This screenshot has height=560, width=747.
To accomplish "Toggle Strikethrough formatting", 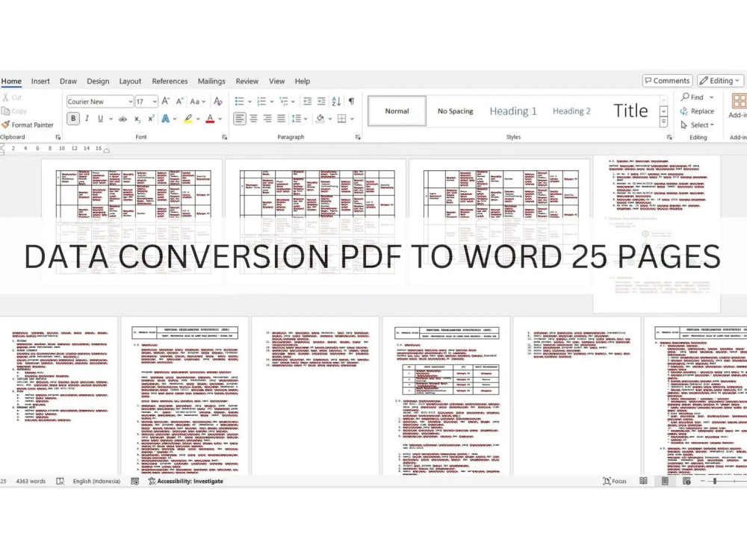I will [123, 119].
